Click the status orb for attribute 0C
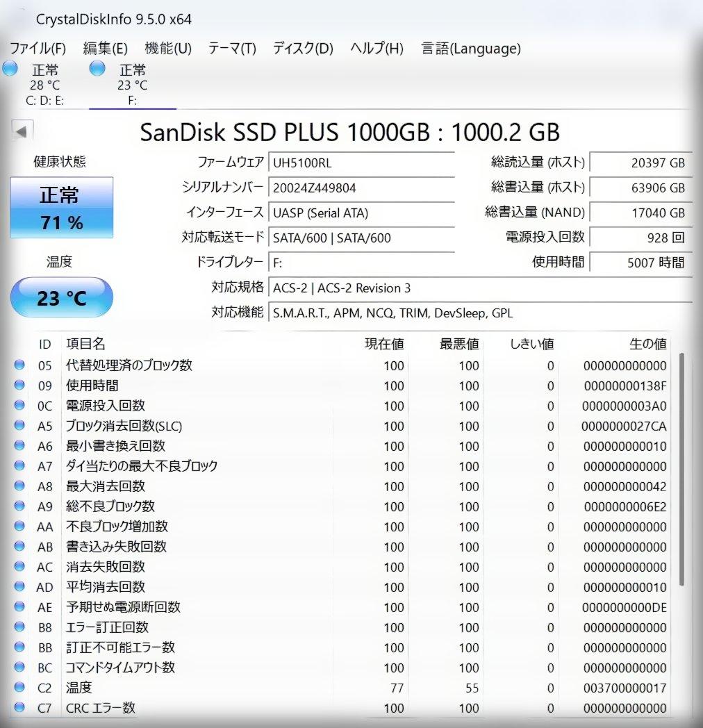The width and height of the screenshot is (703, 728). click(x=19, y=405)
